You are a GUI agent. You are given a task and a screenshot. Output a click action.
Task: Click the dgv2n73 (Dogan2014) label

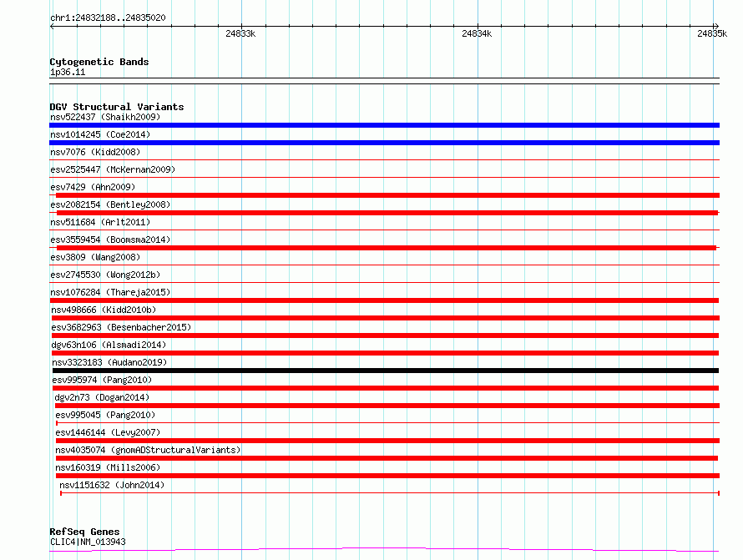pyautogui.click(x=102, y=397)
